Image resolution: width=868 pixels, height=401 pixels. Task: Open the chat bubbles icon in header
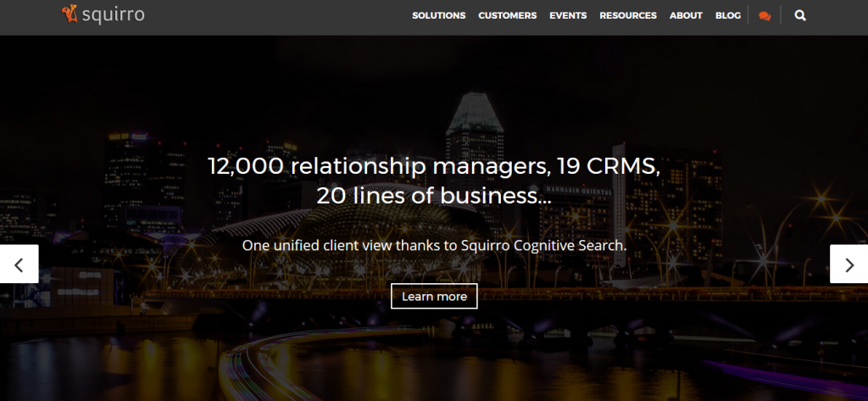tap(765, 16)
